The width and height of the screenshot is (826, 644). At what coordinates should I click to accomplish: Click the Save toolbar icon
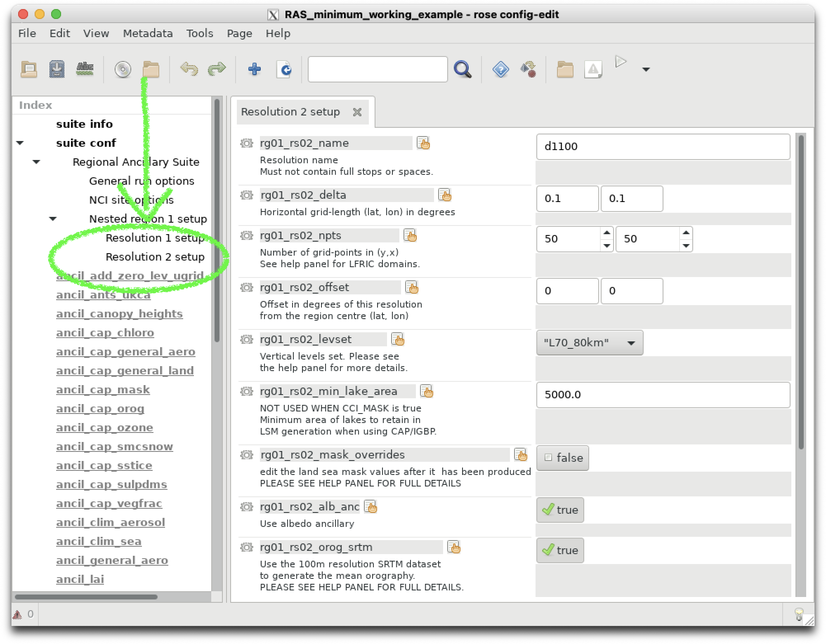click(x=57, y=69)
